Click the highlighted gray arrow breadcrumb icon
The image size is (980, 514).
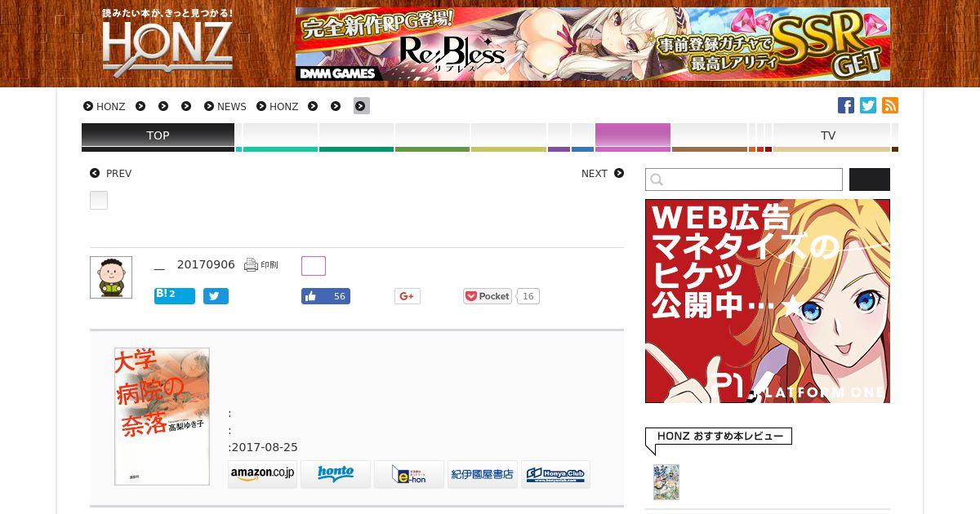362,106
